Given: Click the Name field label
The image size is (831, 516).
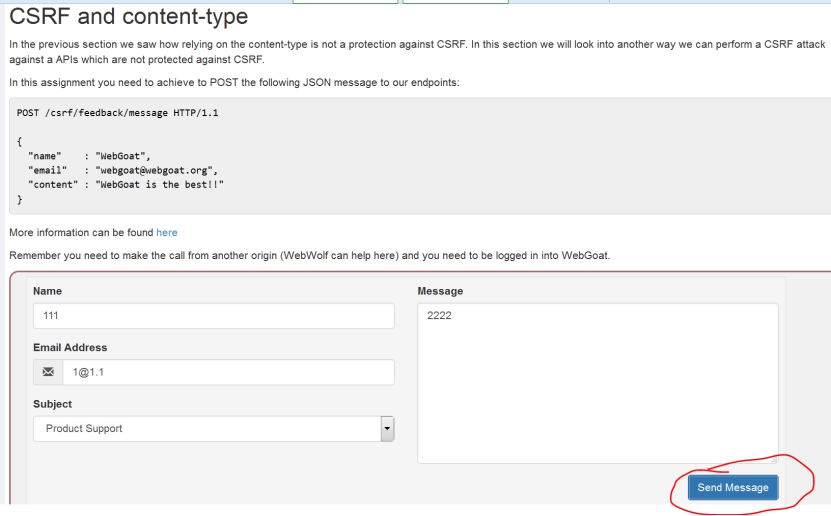Looking at the screenshot, I should click(47, 291).
